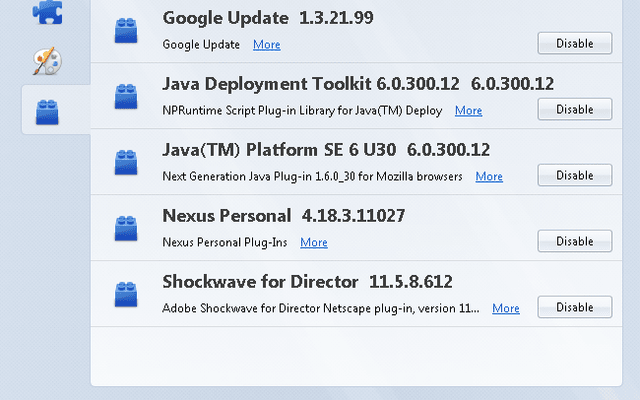Screen dimensions: 640x400
Task: Disable the Google Update plugin
Action: pos(575,43)
